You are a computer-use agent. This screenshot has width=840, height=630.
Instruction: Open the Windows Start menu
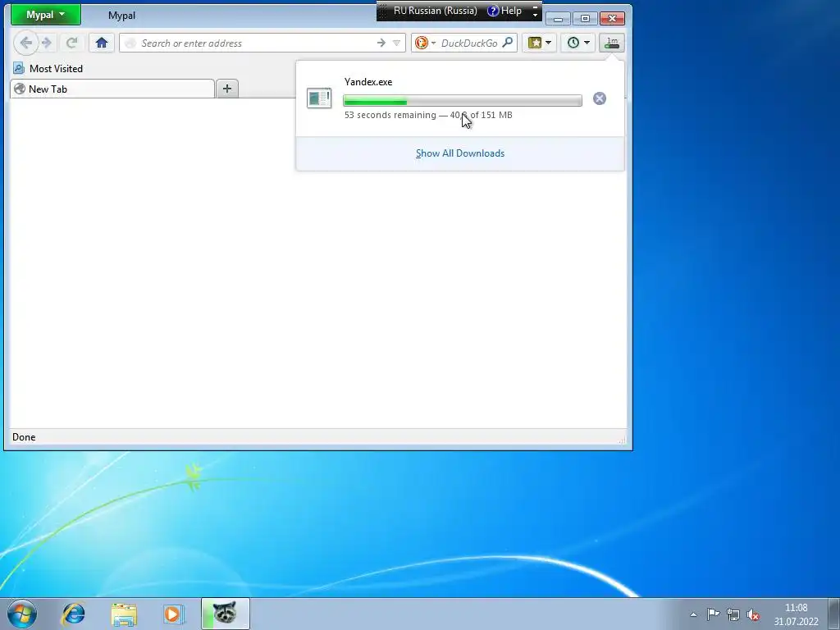(x=22, y=614)
